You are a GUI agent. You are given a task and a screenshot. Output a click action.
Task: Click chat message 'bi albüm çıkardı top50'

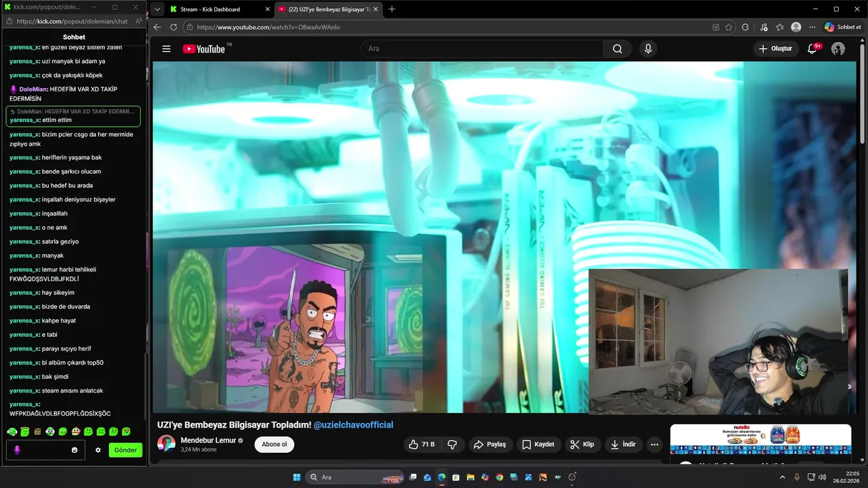pos(73,363)
